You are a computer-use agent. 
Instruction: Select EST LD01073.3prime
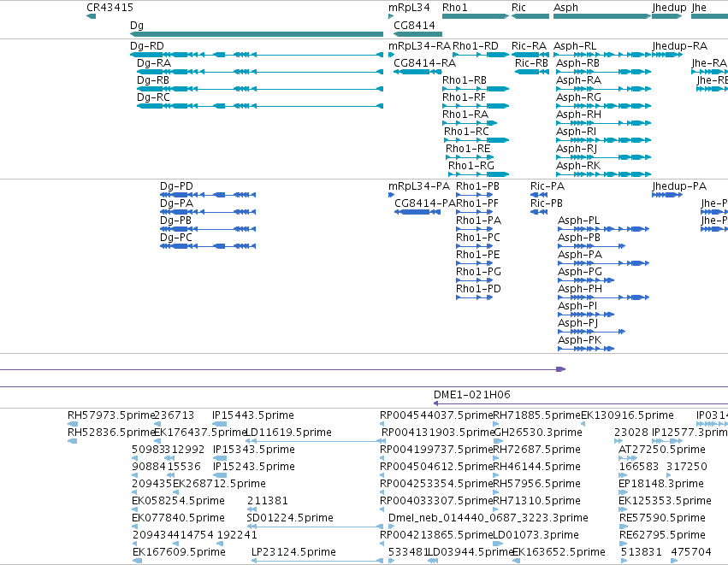498,544
